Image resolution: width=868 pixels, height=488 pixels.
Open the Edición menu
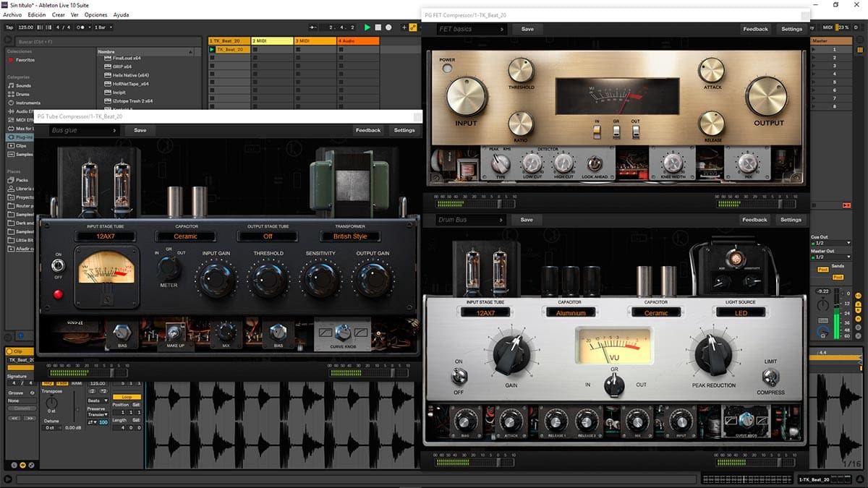[36, 14]
